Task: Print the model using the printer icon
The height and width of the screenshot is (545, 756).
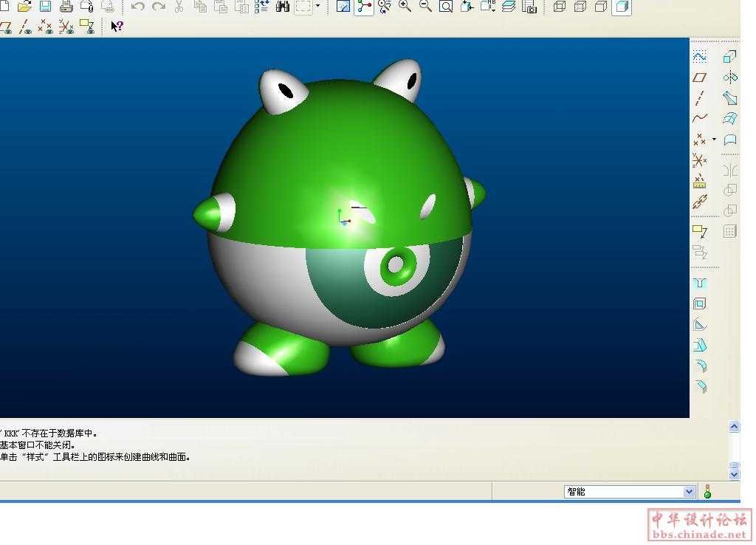Action: 66,6
